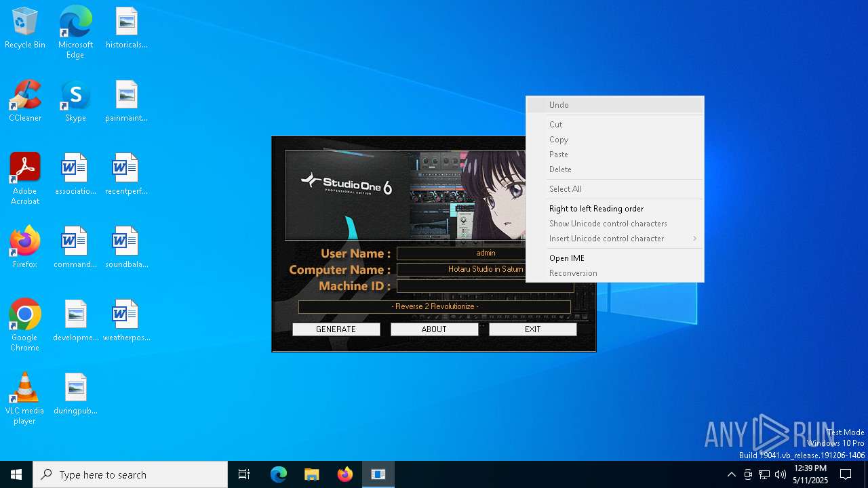Open the notification center icon
The width and height of the screenshot is (868, 488).
click(x=846, y=474)
